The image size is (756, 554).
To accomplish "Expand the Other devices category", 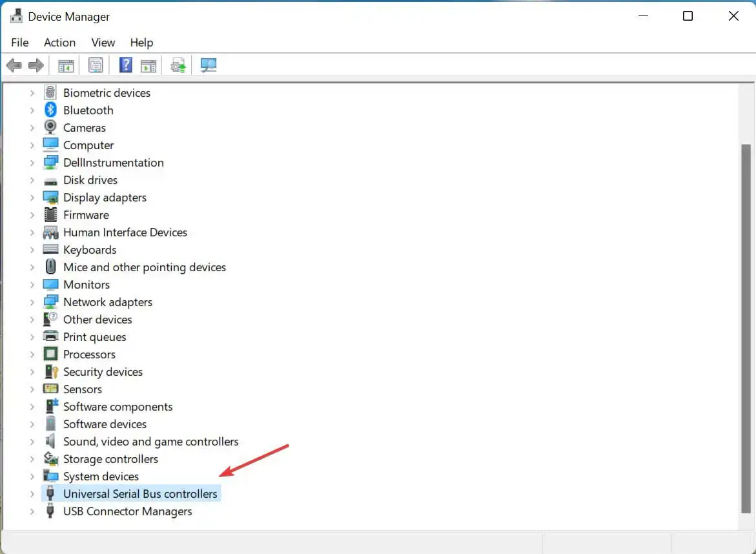I will 32,320.
